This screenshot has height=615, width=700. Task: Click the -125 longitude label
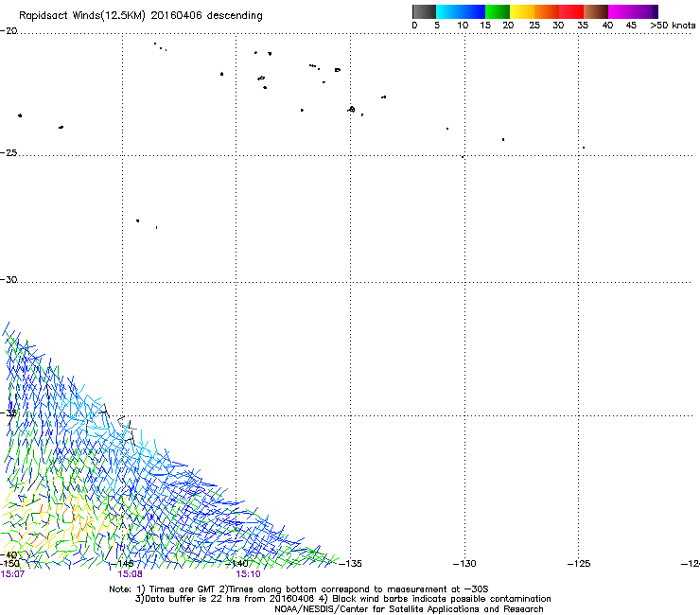[579, 564]
